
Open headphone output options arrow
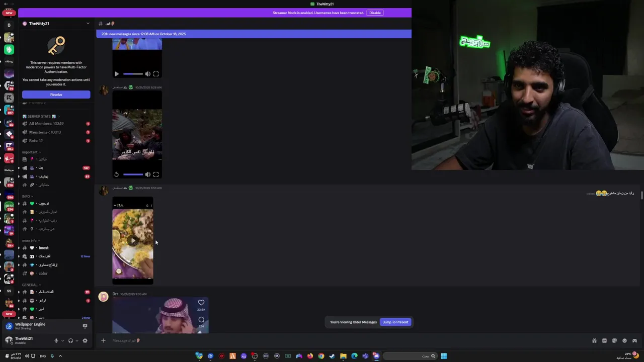point(77,341)
